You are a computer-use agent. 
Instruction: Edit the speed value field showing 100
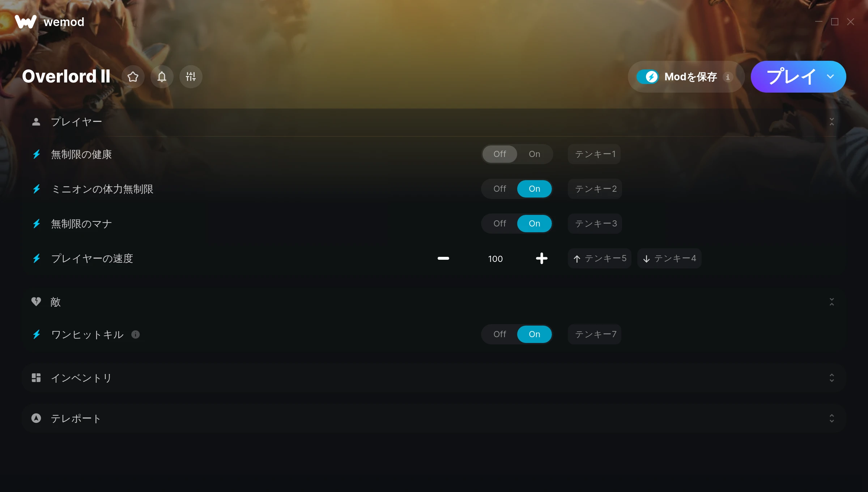[x=495, y=259]
